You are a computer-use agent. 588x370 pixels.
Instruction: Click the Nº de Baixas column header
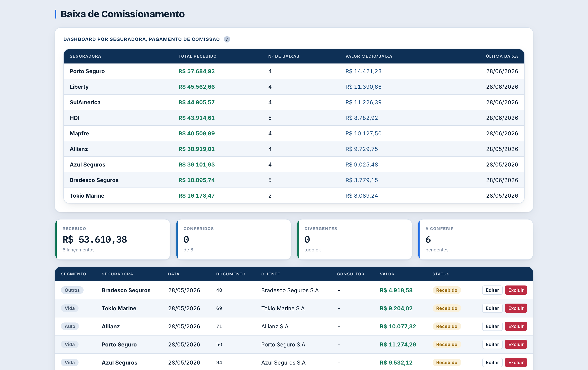[283, 56]
